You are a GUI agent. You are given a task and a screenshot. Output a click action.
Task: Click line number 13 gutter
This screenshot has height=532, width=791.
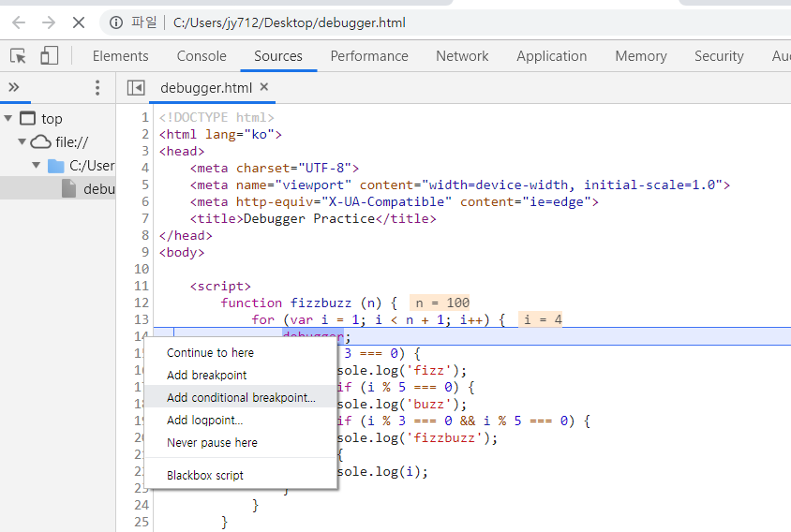pyautogui.click(x=142, y=319)
